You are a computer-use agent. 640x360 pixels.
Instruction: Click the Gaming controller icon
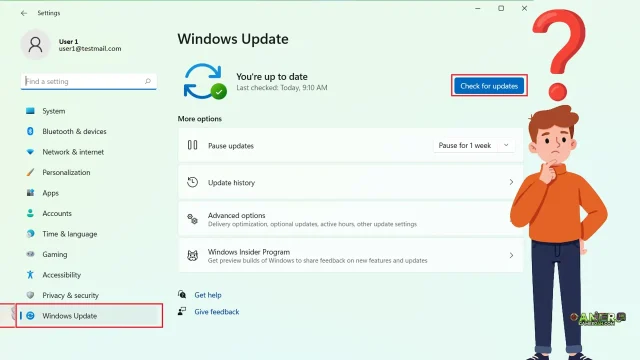pos(30,254)
